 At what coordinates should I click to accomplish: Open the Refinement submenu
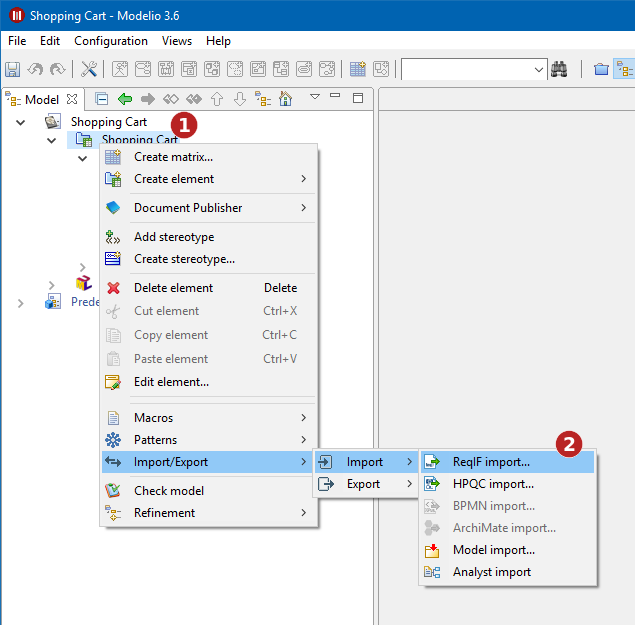(x=209, y=513)
